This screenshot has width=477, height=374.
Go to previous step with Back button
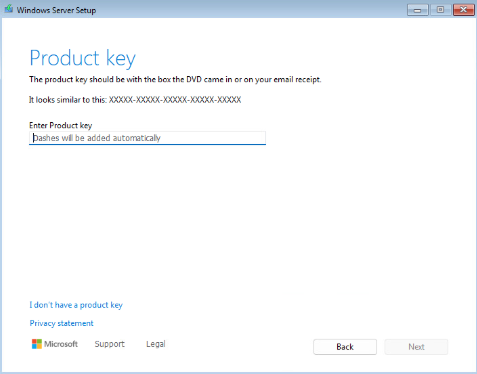tap(345, 347)
